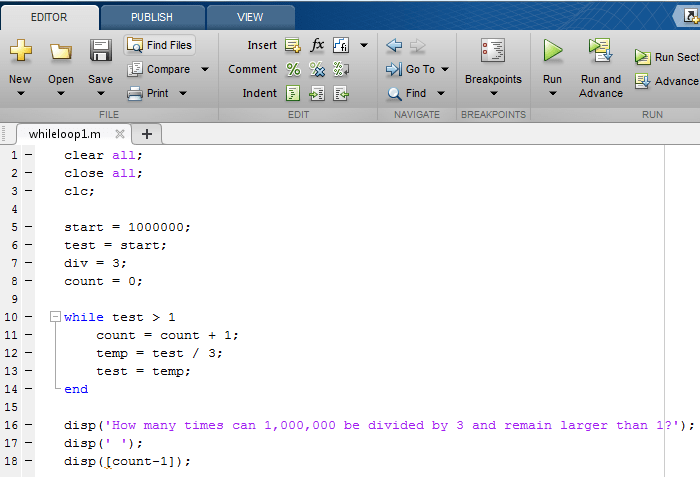Click the Uncomment icon
Screen dimensions: 700x477
click(x=317, y=69)
